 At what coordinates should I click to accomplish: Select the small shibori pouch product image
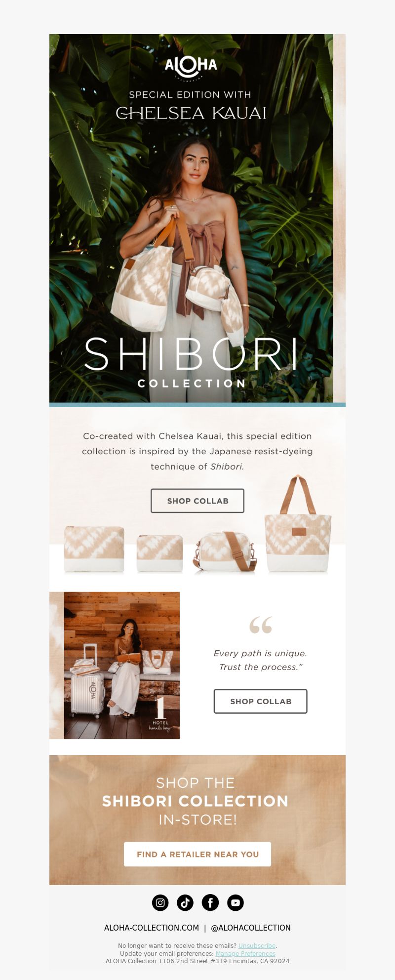coord(159,554)
